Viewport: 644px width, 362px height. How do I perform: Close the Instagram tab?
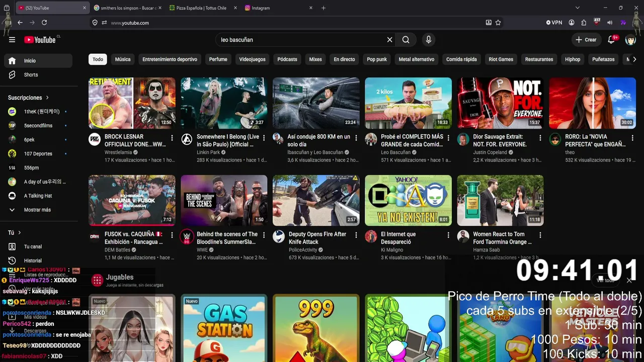[311, 8]
